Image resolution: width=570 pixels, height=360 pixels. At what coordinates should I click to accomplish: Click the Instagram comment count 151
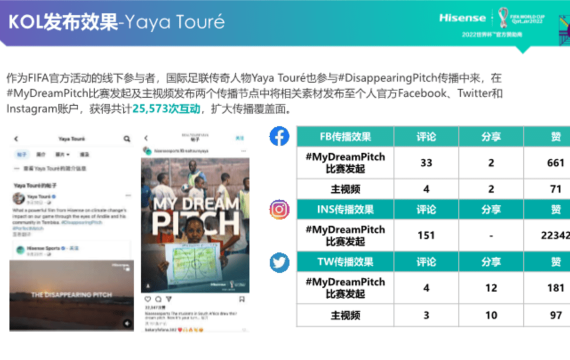coord(426,235)
